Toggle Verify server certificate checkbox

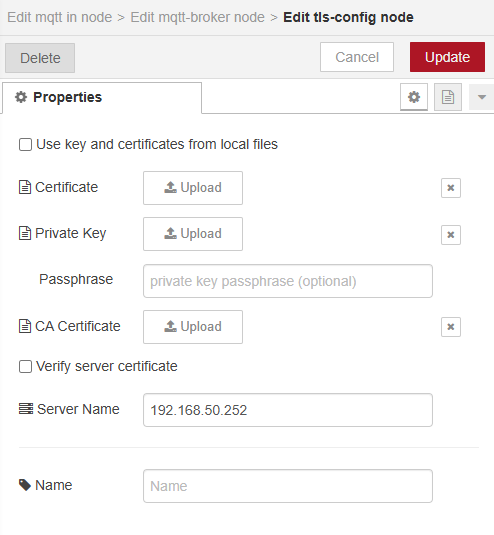pyautogui.click(x=25, y=366)
